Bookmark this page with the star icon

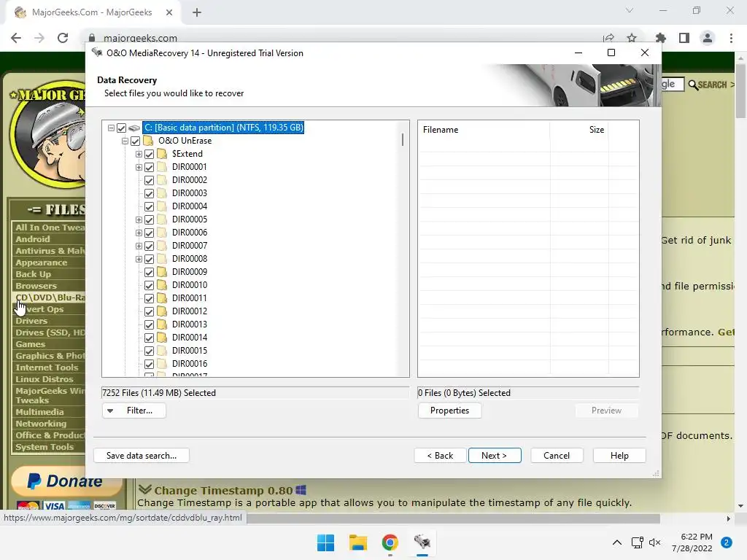coord(632,38)
